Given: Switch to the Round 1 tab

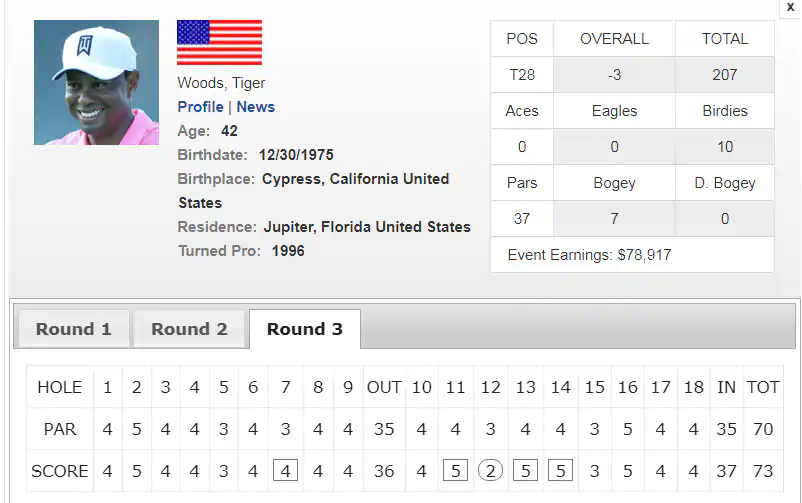Looking at the screenshot, I should pyautogui.click(x=73, y=329).
